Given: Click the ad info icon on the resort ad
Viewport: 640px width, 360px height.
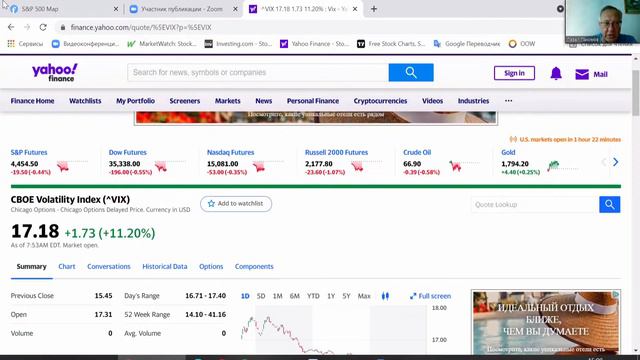Looking at the screenshot, I should pos(616,294).
